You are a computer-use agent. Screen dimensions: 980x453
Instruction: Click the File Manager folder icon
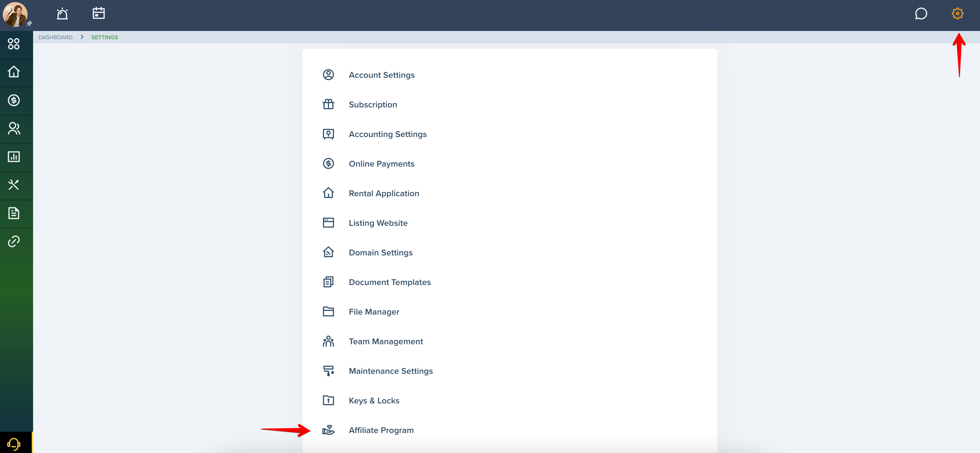click(x=328, y=312)
